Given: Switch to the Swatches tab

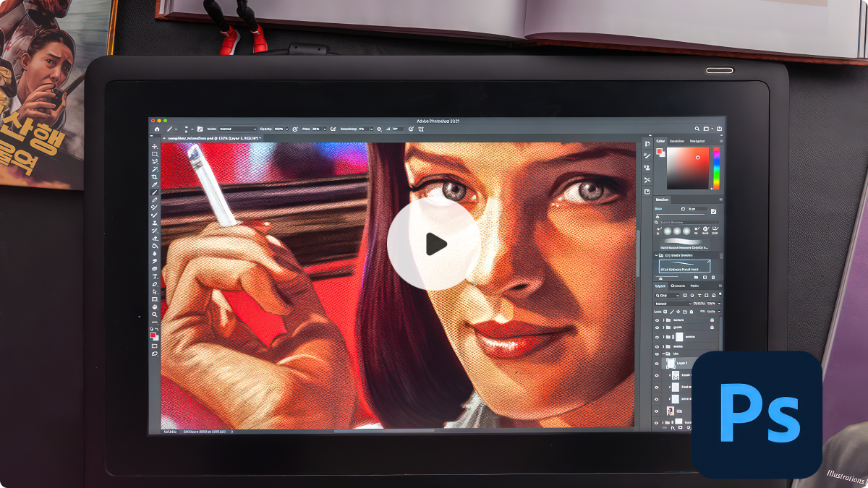Looking at the screenshot, I should click(x=678, y=141).
